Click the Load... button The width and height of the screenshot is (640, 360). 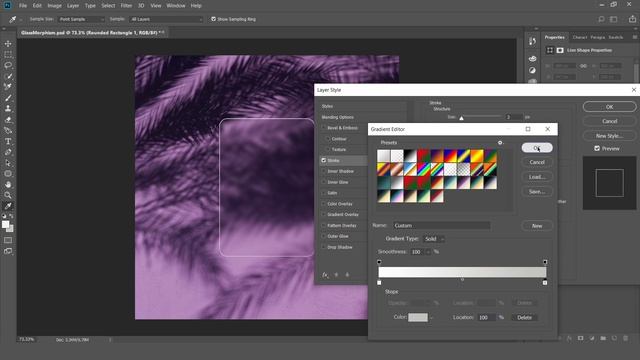coord(537,177)
